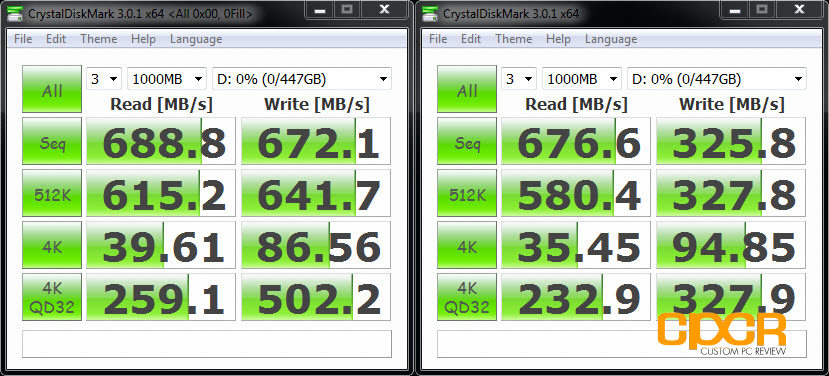Click the empty comment field in left window

[x=207, y=344]
